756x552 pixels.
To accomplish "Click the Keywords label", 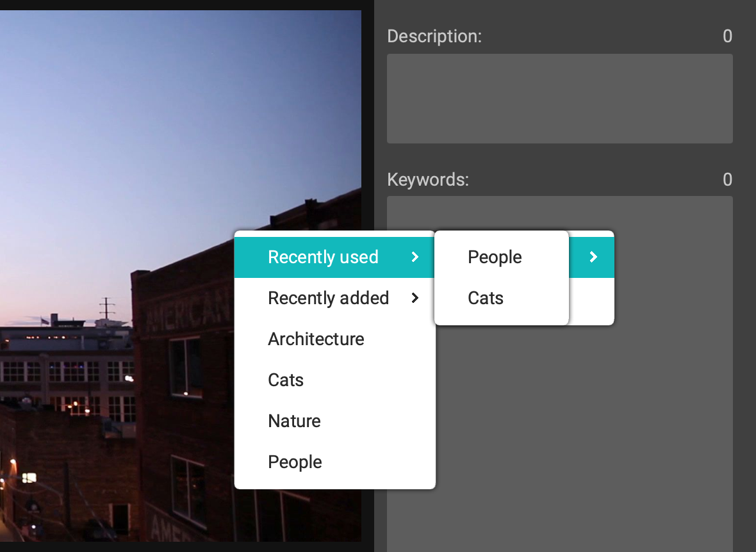I will pos(428,180).
